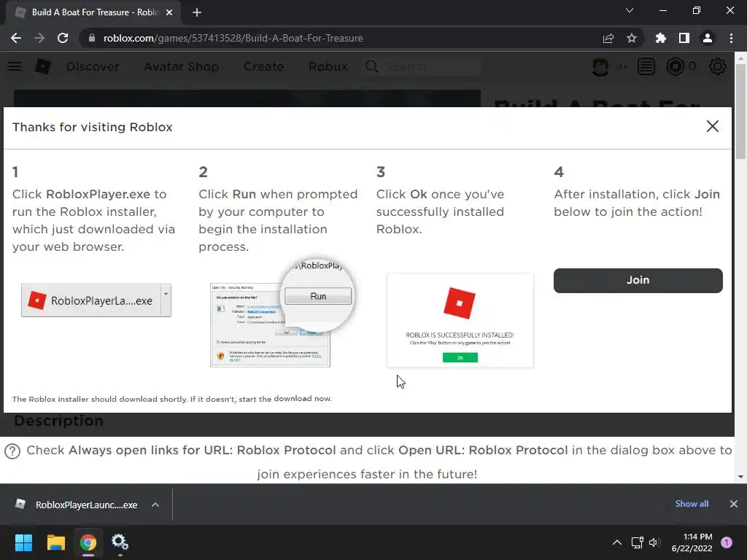Screen dimensions: 747x560
Task: Open the Robux menu item
Action: [x=328, y=66]
